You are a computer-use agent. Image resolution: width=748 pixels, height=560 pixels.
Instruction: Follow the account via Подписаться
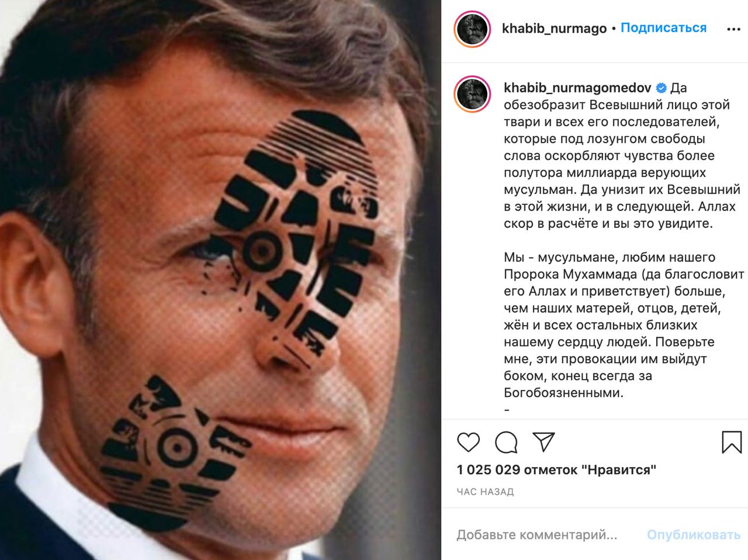(x=663, y=28)
